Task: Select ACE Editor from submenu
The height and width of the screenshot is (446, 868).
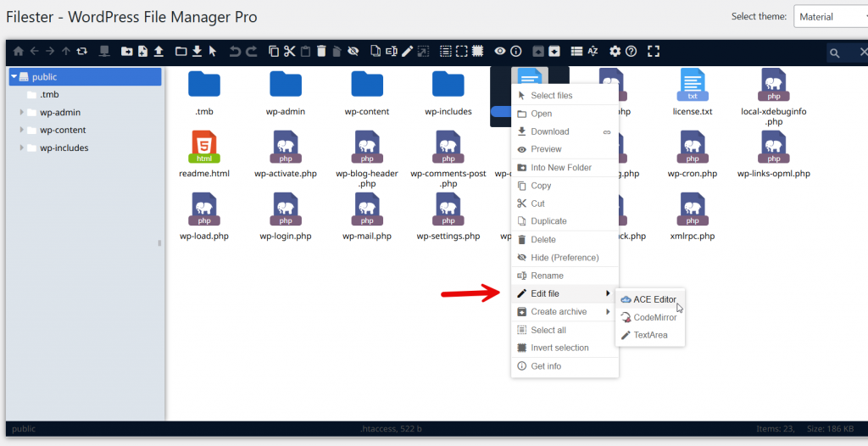Action: tap(654, 299)
